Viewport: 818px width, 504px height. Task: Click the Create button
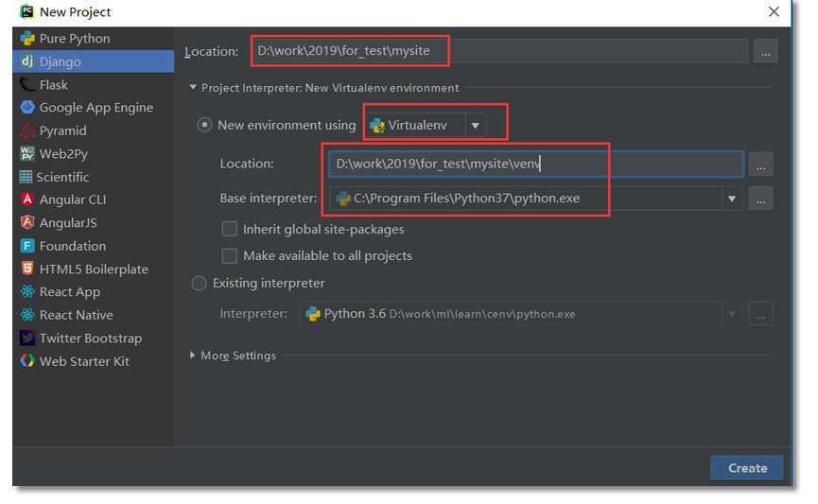746,468
